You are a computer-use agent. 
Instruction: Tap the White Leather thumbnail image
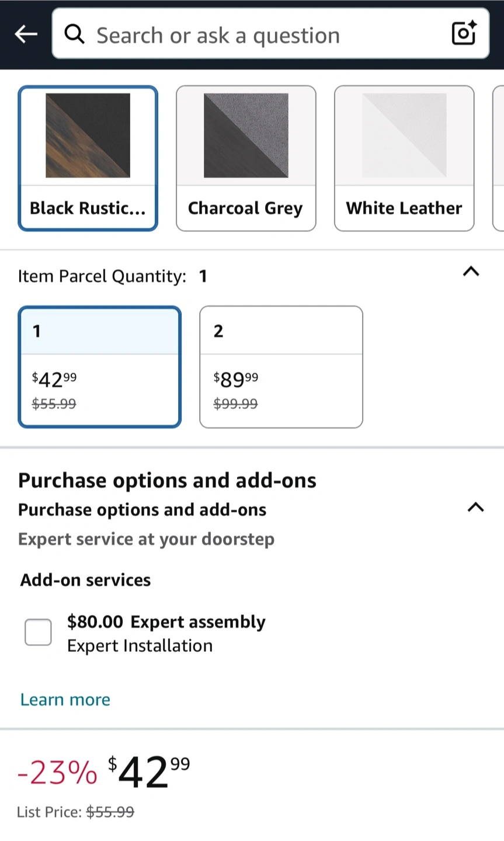[404, 135]
